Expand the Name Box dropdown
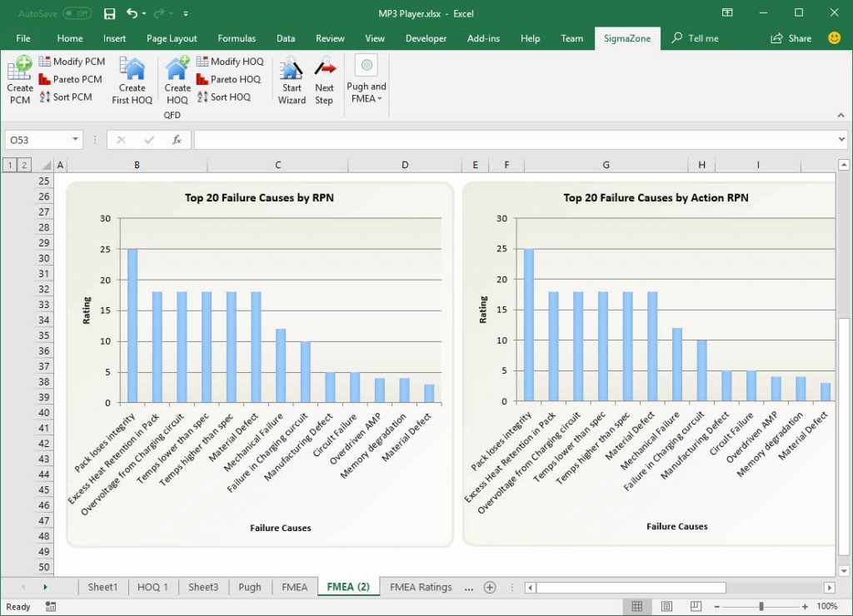The image size is (853, 616). click(75, 140)
